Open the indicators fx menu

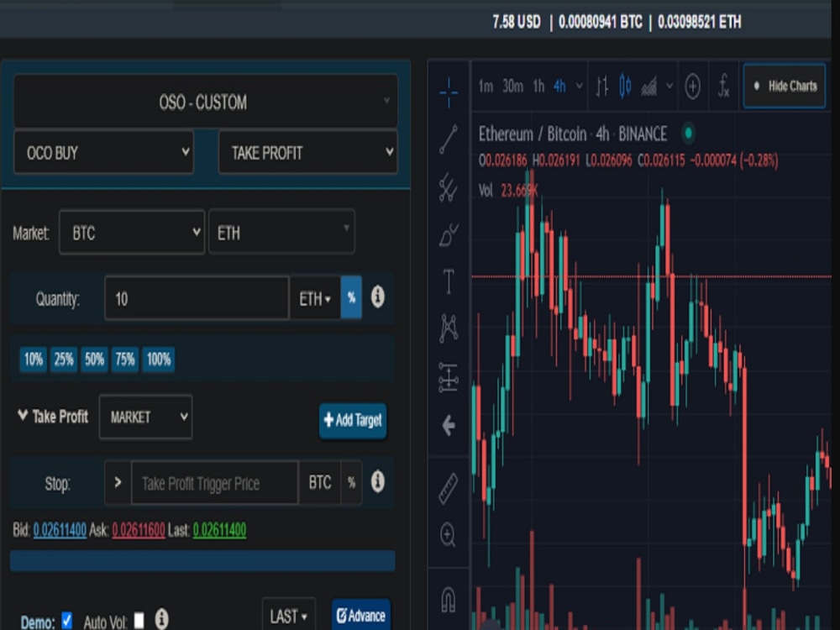[723, 85]
